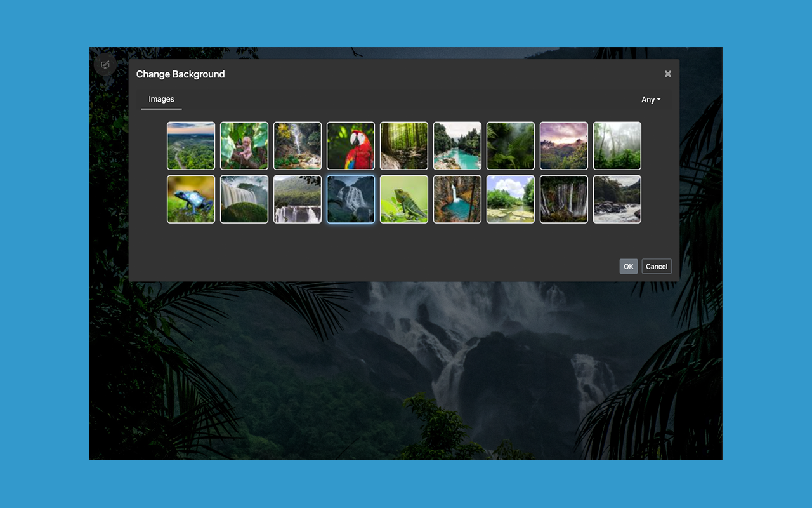Select the sunny river with clouds thumbnail
The width and height of the screenshot is (812, 508).
511,199
